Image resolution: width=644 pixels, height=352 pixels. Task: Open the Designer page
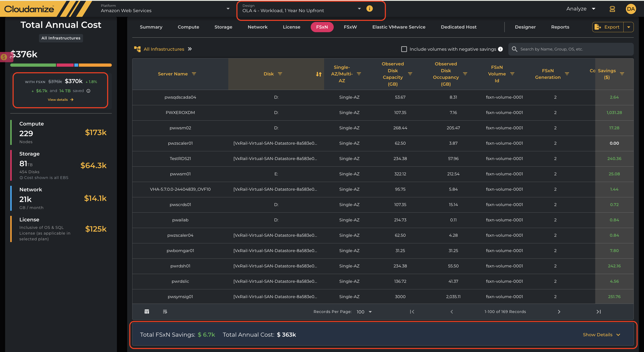click(525, 27)
